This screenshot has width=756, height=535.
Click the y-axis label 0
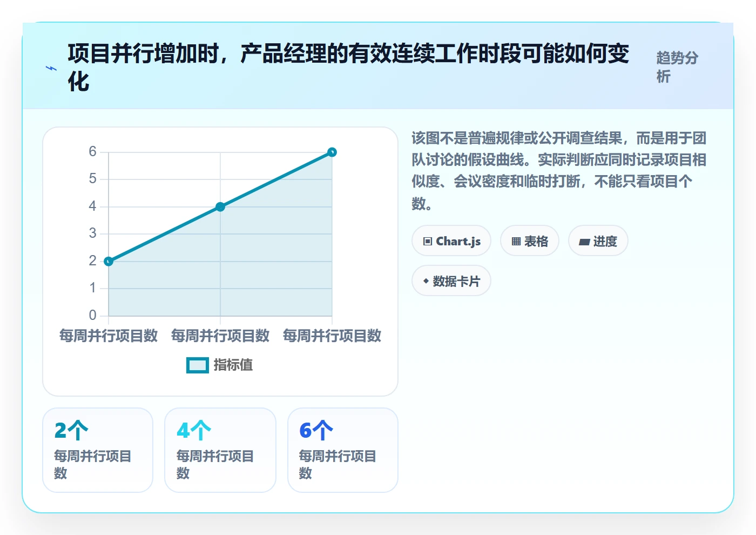[x=93, y=316]
